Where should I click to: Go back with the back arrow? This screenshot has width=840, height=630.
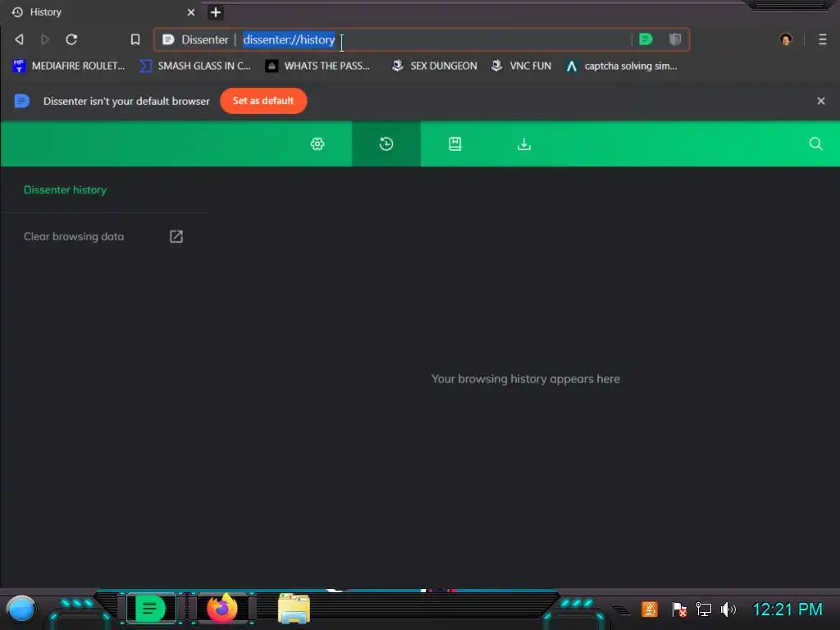coord(20,39)
